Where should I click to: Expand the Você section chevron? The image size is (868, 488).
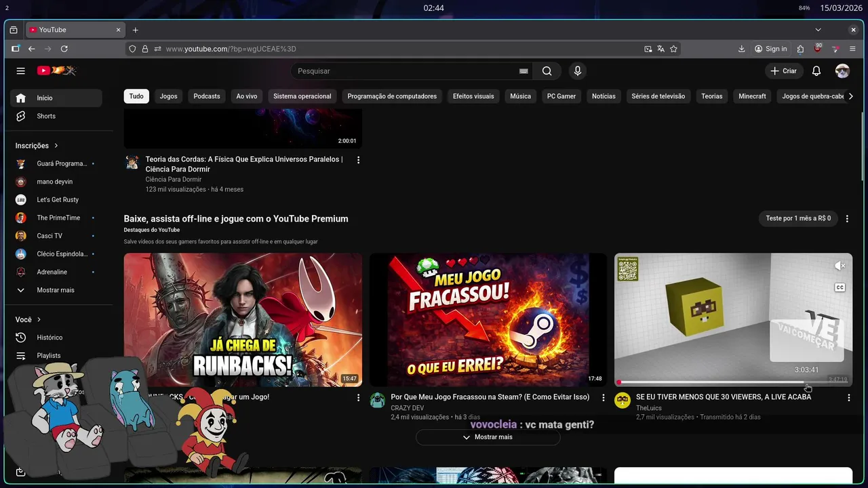click(39, 319)
